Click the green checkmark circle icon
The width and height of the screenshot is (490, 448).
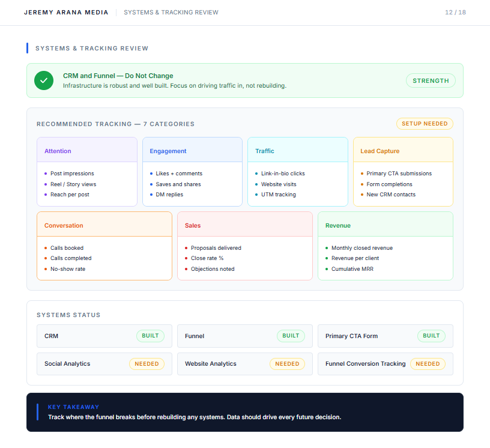(44, 80)
